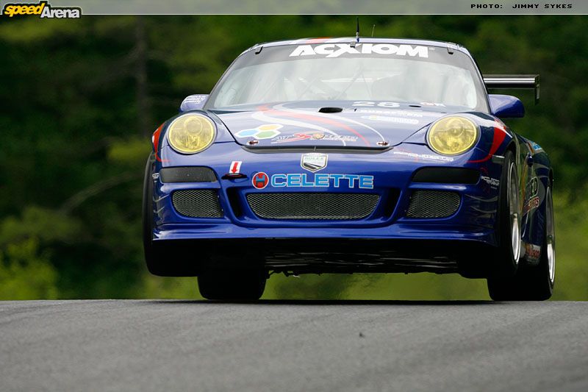Image resolution: width=588 pixels, height=392 pixels.
Task: Select the yellow headlight on the left
Action: tap(191, 133)
